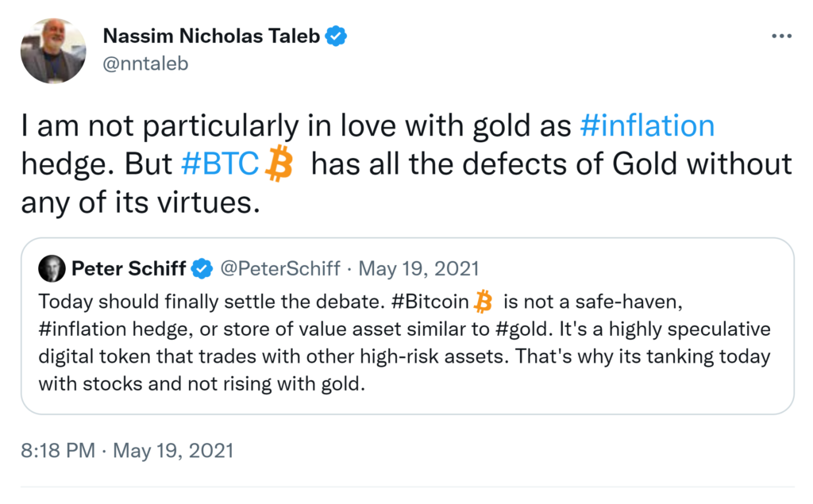Click Peter Schiff's verified checkmark badge

click(202, 269)
